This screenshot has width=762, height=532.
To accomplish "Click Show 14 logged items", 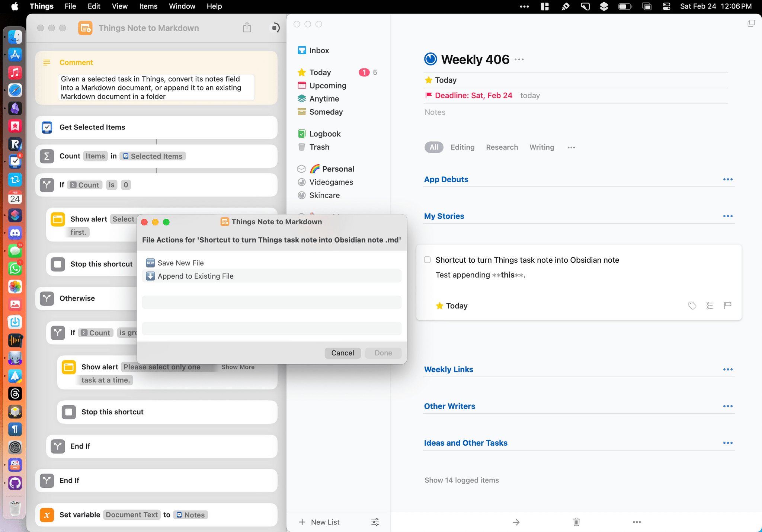I will [461, 480].
